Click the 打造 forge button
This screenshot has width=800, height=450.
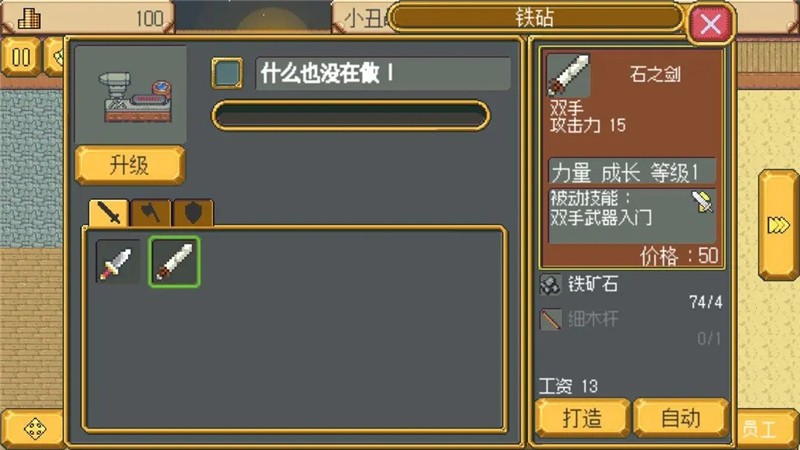click(583, 419)
